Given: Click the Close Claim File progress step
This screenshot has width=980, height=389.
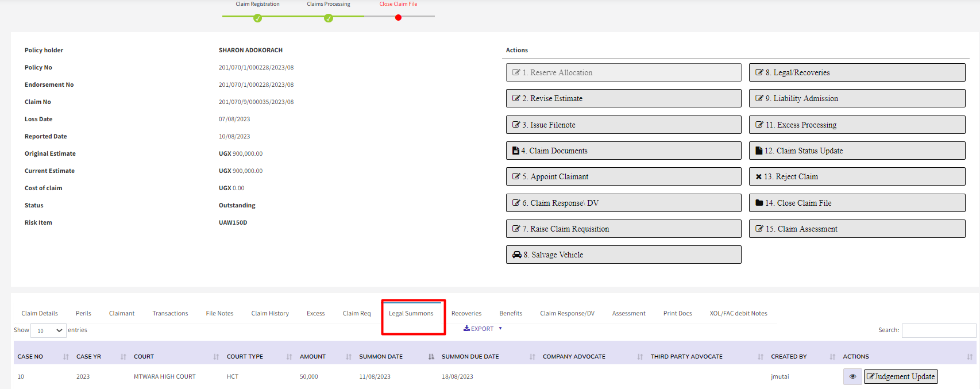Looking at the screenshot, I should [x=398, y=17].
